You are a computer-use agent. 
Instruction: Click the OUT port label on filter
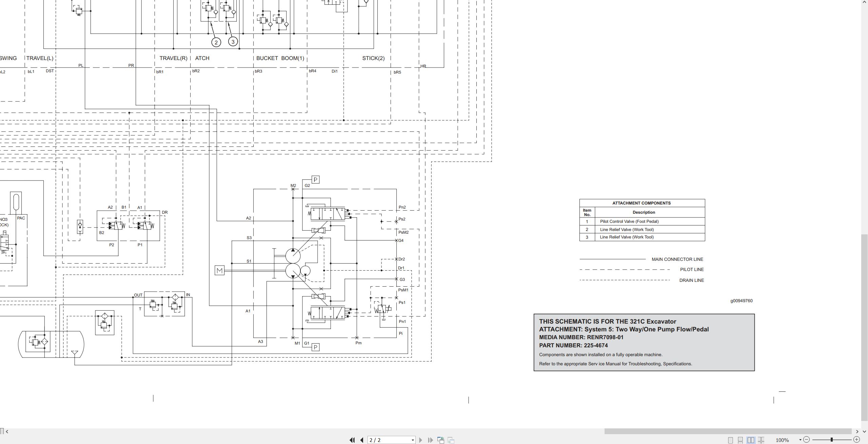(x=138, y=295)
